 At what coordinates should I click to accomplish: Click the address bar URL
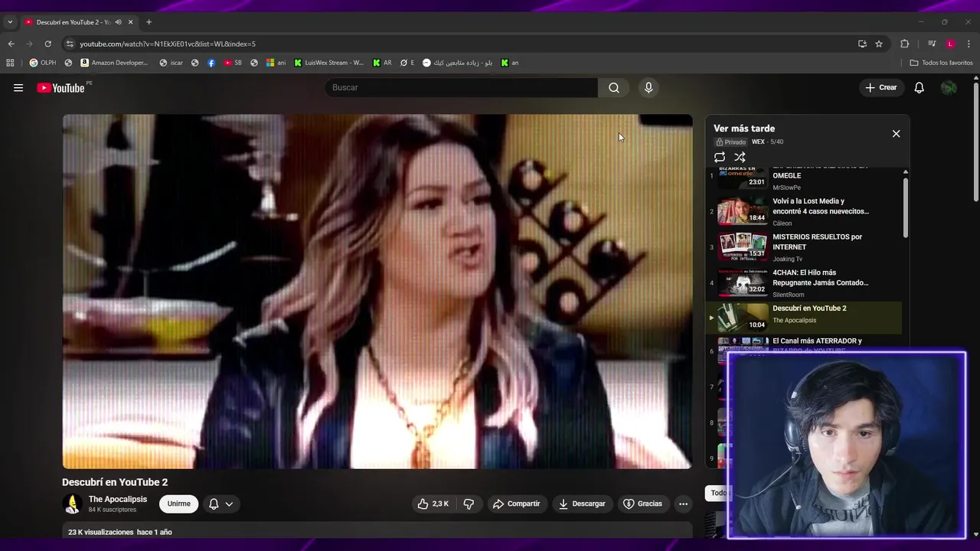point(168,44)
